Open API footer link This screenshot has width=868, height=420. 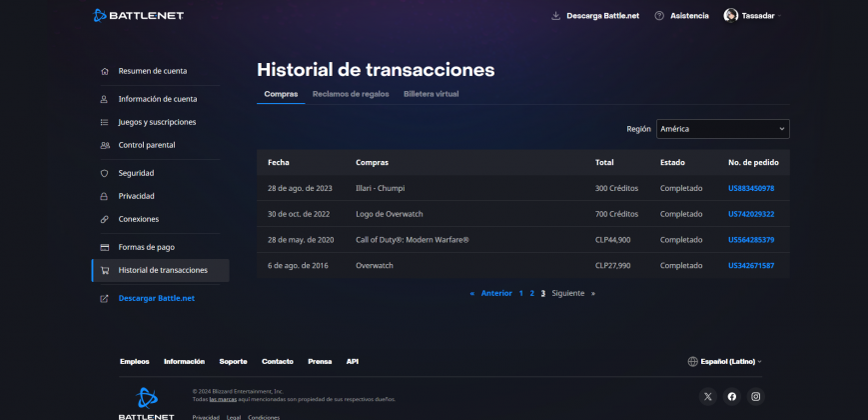353,361
